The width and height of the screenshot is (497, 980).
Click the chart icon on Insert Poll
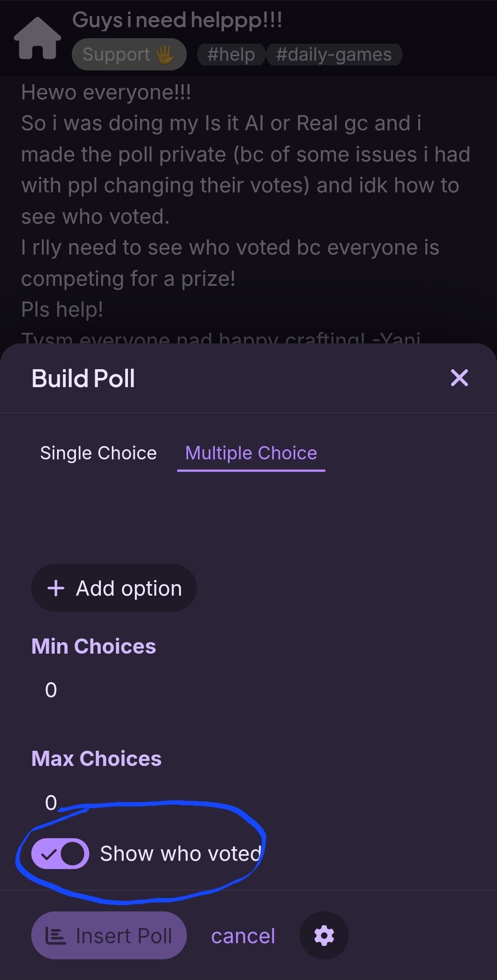(56, 936)
